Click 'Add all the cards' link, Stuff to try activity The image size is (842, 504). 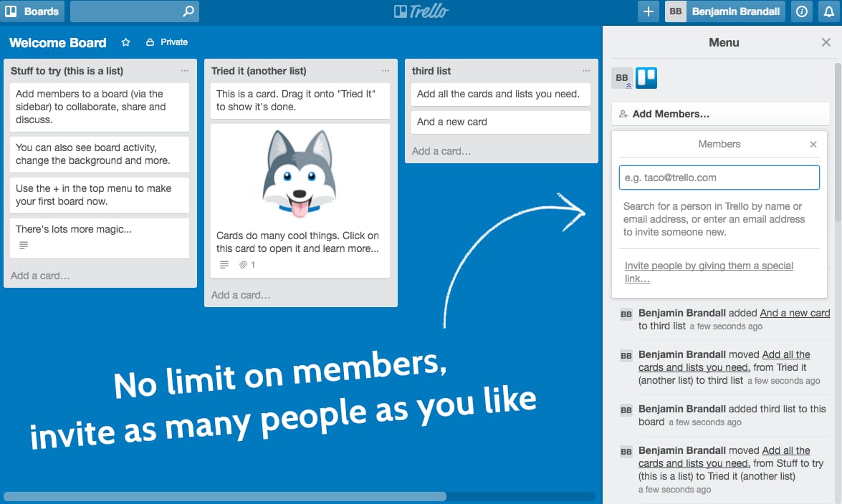click(x=724, y=457)
